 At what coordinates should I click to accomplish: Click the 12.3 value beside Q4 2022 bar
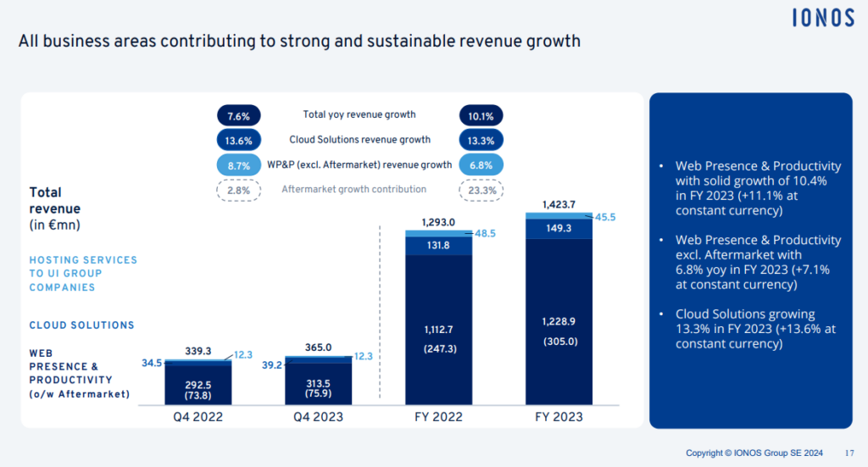tap(243, 354)
